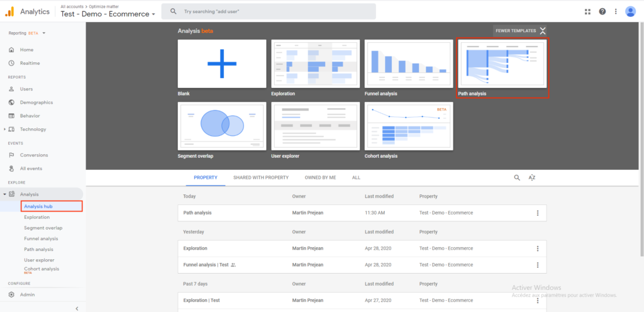
Task: Select Funnel analysis in the sidebar
Action: coord(41,238)
